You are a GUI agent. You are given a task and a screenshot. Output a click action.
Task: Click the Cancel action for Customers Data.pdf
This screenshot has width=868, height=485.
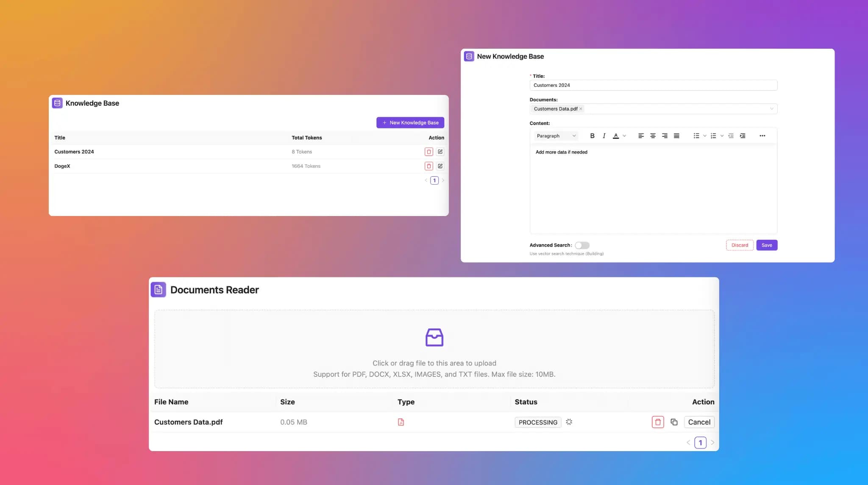(699, 422)
